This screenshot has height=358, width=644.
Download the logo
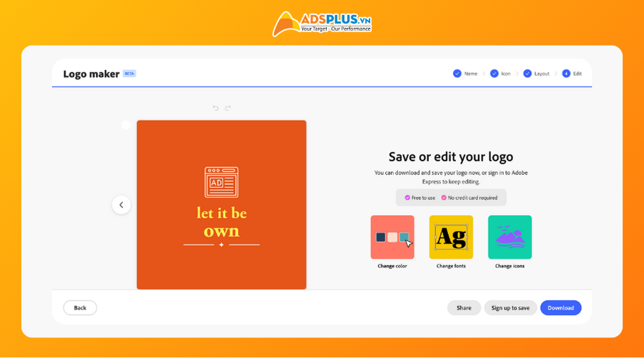(x=560, y=307)
